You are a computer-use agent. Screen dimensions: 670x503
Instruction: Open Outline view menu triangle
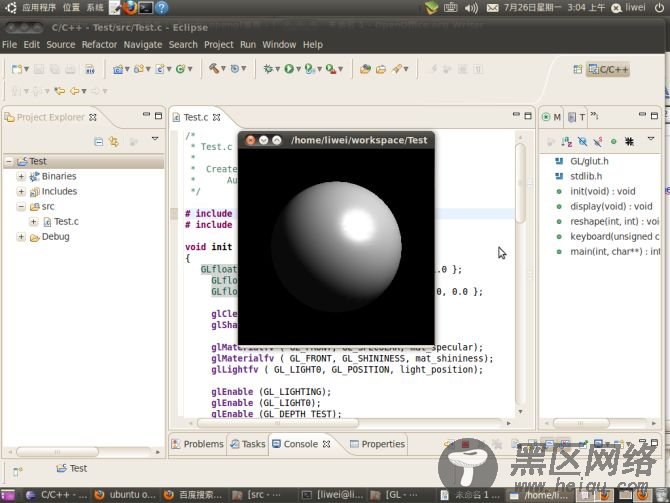click(x=651, y=139)
